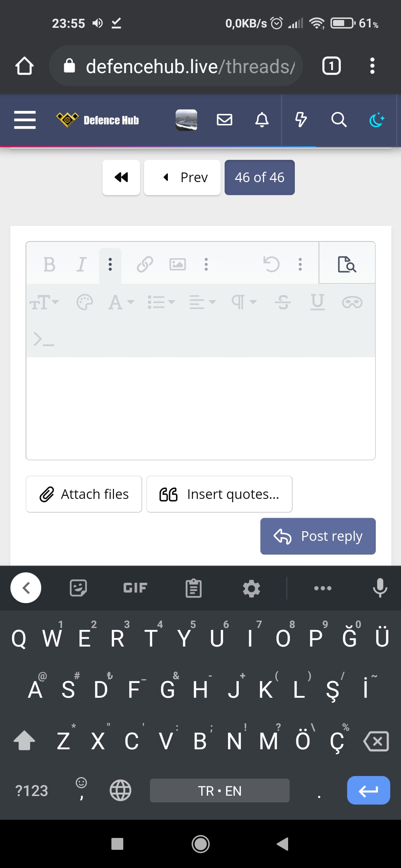Expand the list formatting dropdown
This screenshot has height=868, width=401.
pos(161,302)
